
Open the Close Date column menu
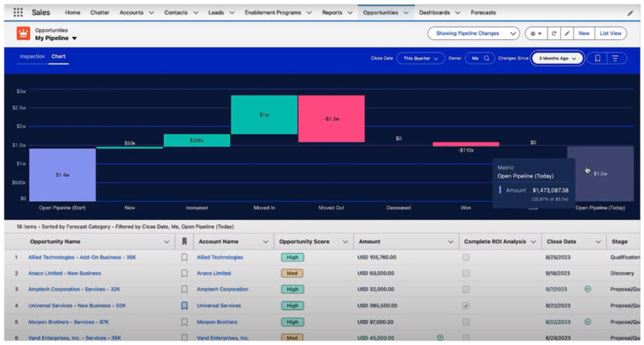tap(598, 242)
